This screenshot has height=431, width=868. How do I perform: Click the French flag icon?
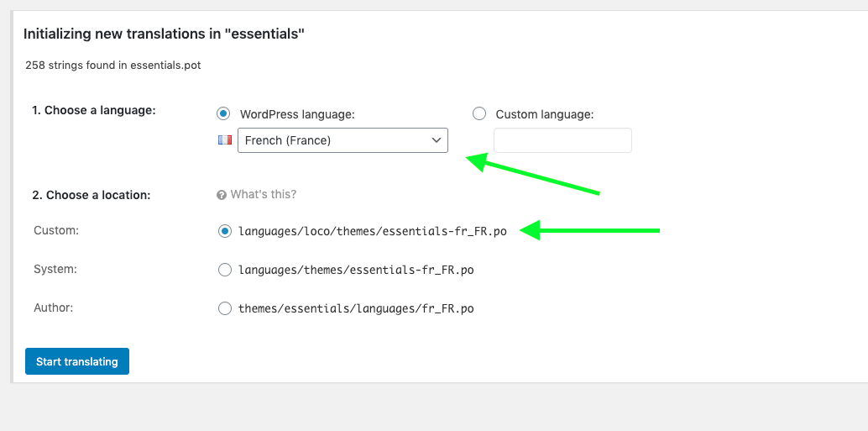pos(225,140)
